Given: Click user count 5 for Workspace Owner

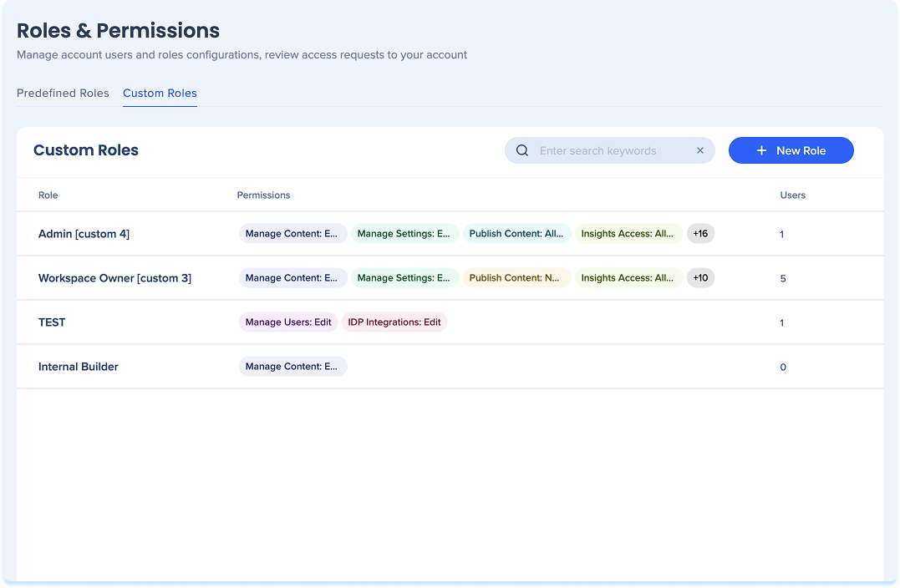Looking at the screenshot, I should click(x=783, y=279).
